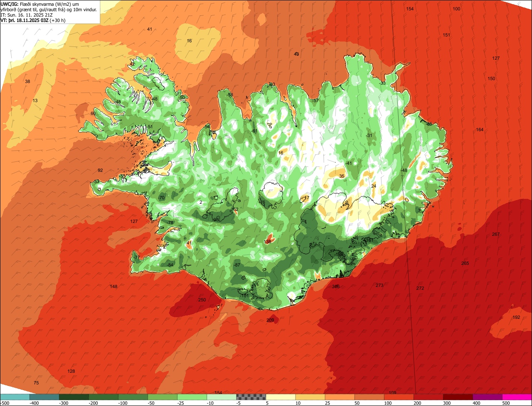This screenshot has width=532, height=406.
Task: Click the dark teal -400 to -300 legend swatch
Action: (44, 397)
